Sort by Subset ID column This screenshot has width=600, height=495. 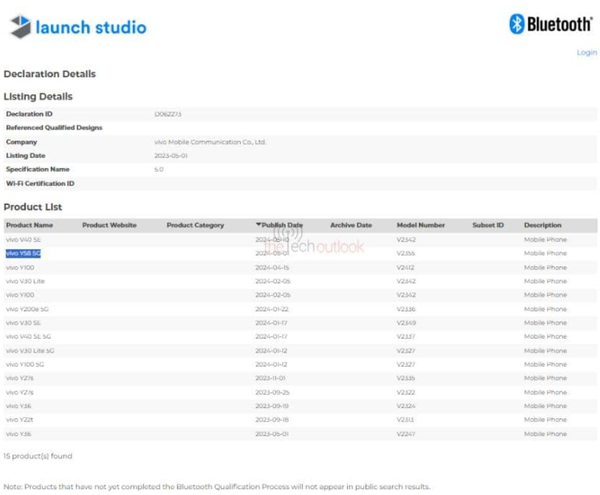click(x=488, y=225)
